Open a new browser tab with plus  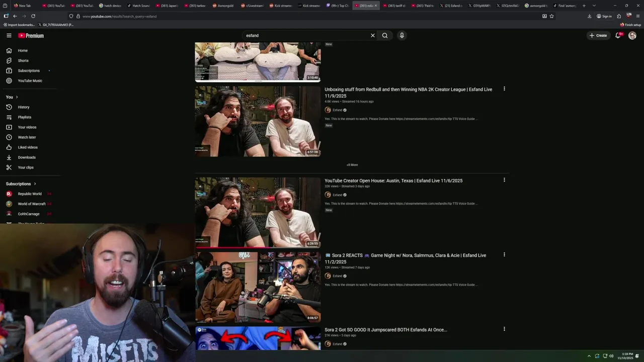(584, 6)
